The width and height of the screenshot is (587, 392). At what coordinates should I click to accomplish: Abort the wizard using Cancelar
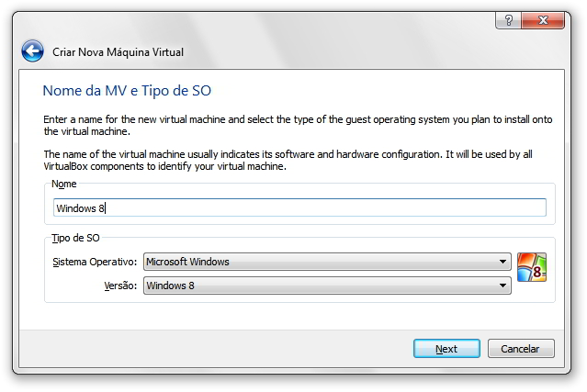point(521,349)
